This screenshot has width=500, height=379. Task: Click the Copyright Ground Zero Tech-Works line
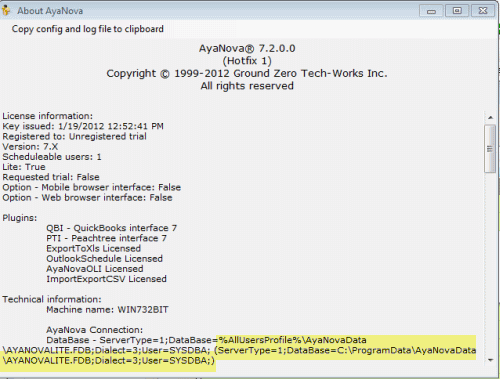(x=247, y=73)
